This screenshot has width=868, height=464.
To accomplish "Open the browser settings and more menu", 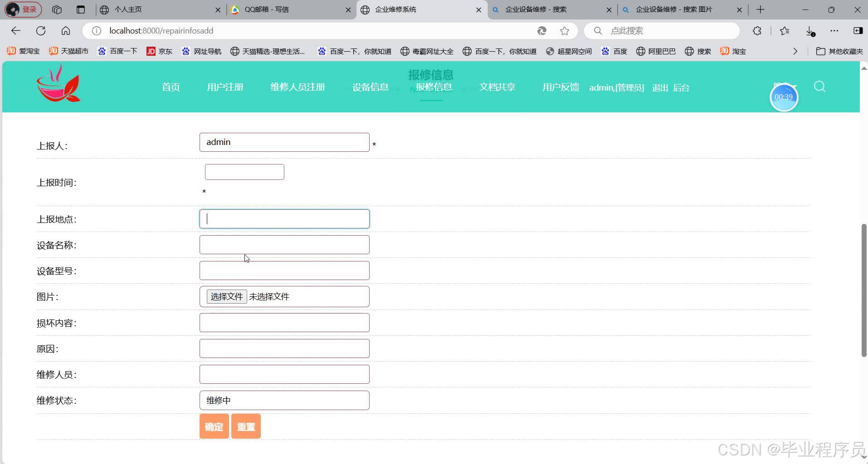I will coord(834,31).
